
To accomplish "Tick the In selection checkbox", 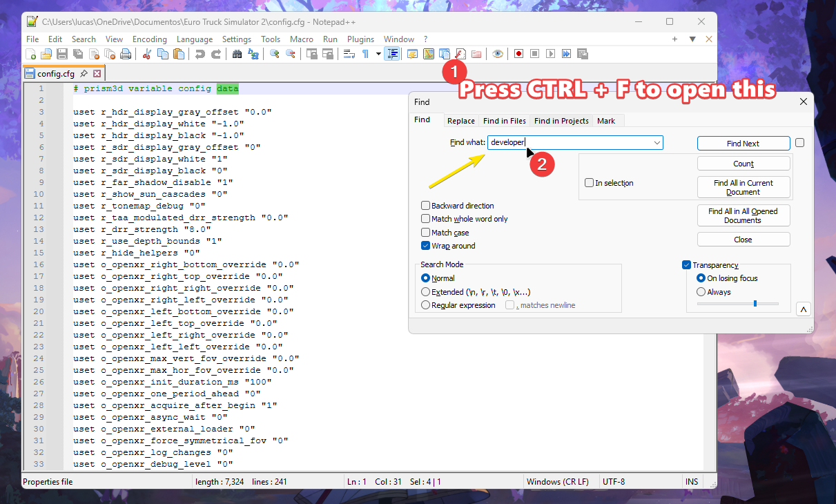I will click(x=590, y=183).
